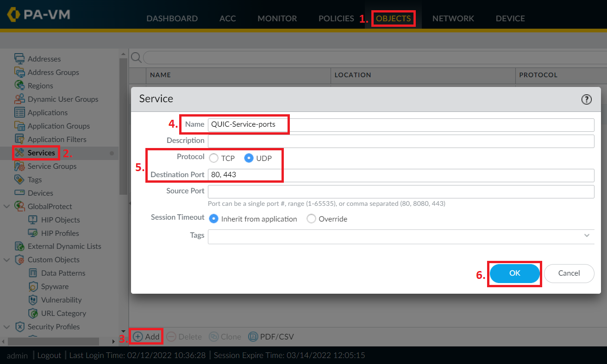
Task: Click the Logout link
Action: click(x=49, y=355)
